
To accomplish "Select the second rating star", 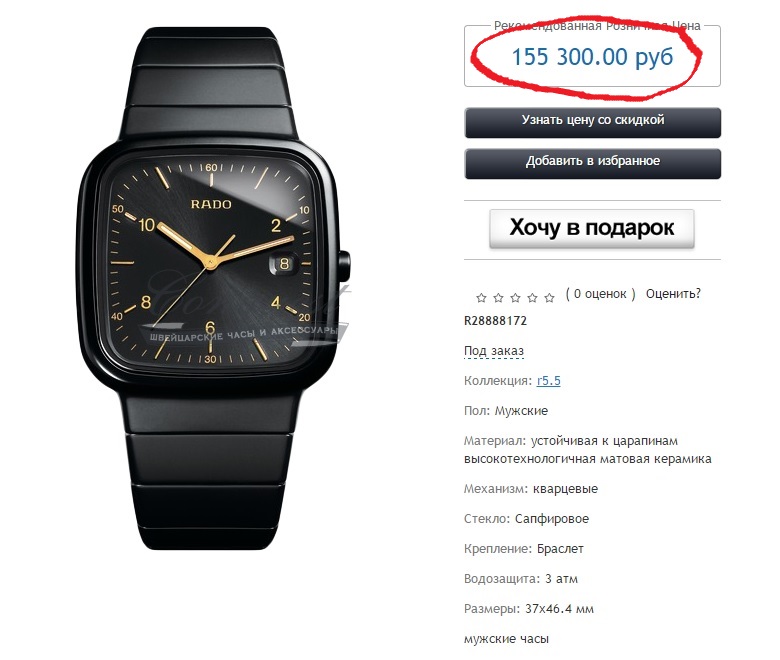I will click(x=498, y=298).
